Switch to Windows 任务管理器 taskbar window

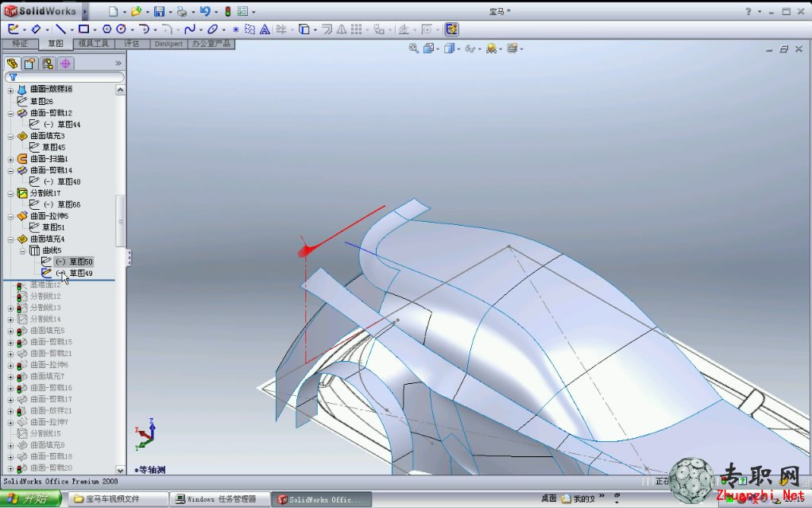[221, 498]
